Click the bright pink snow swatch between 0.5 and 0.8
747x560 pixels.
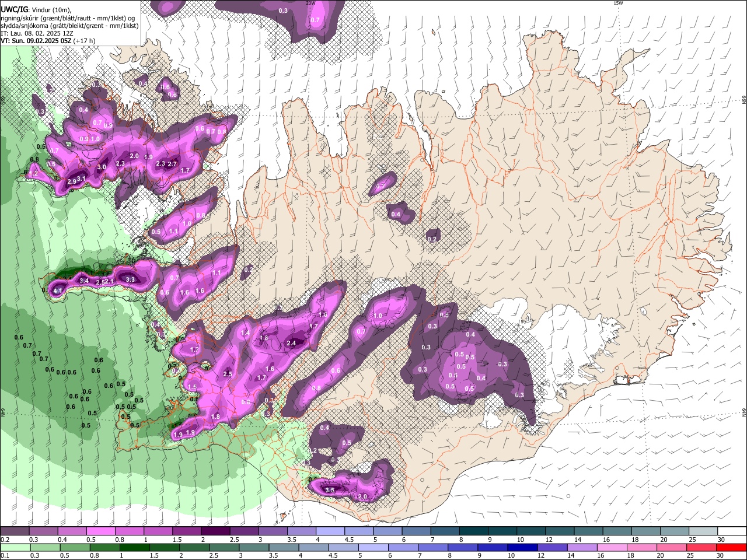(x=100, y=531)
